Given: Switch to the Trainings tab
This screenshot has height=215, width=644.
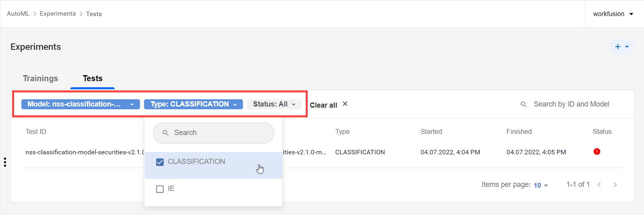Looking at the screenshot, I should 40,78.
